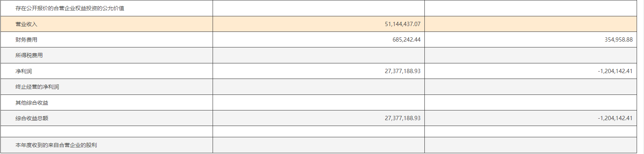
Task: Click the 27,377,188.93 value in 综合收益总额 row
Action: [403, 118]
